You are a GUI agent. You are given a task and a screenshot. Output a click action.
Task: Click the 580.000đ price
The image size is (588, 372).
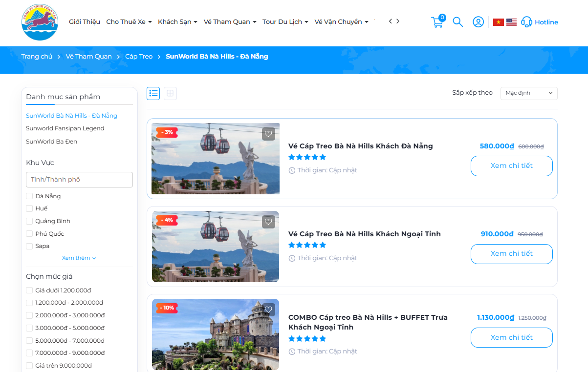(497, 146)
